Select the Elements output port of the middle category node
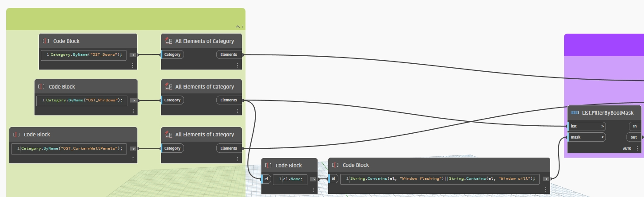Viewport: 644px width, 197px height. [x=229, y=100]
